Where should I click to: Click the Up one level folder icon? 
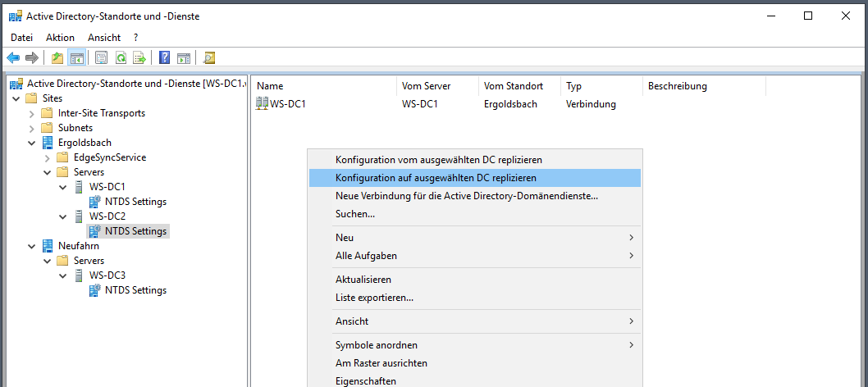pos(57,57)
